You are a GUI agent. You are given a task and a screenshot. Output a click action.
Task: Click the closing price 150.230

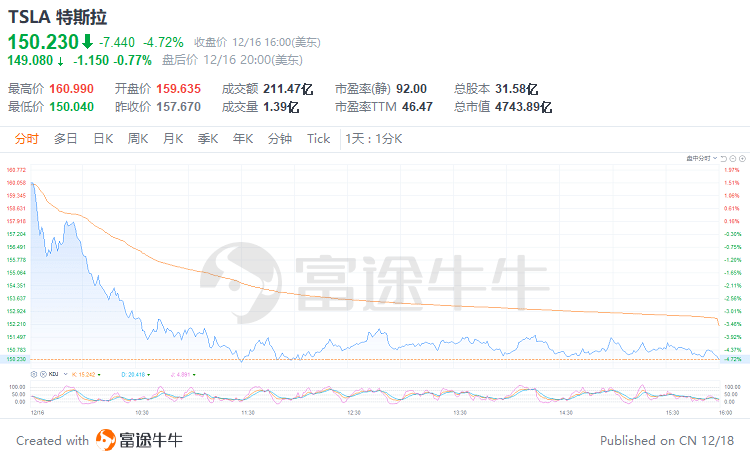click(43, 42)
